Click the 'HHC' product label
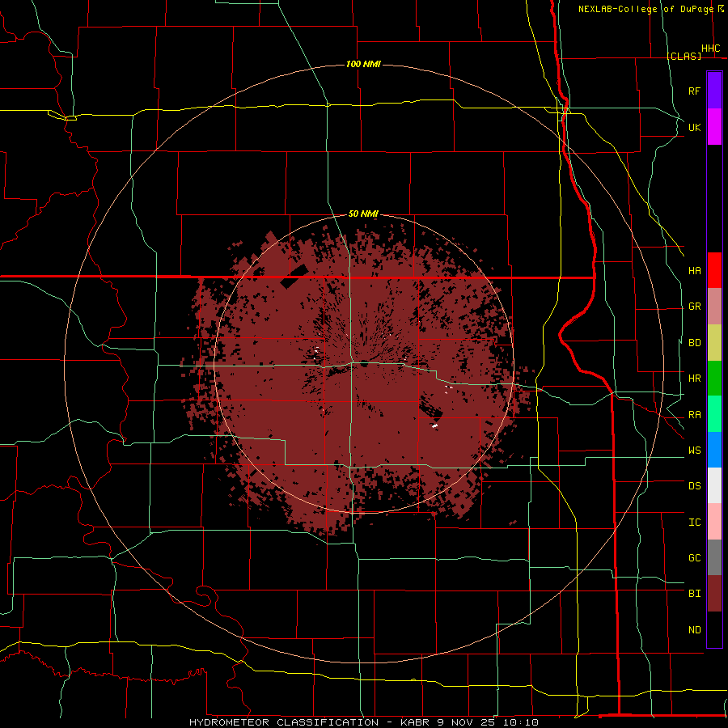728x728 pixels. [711, 49]
